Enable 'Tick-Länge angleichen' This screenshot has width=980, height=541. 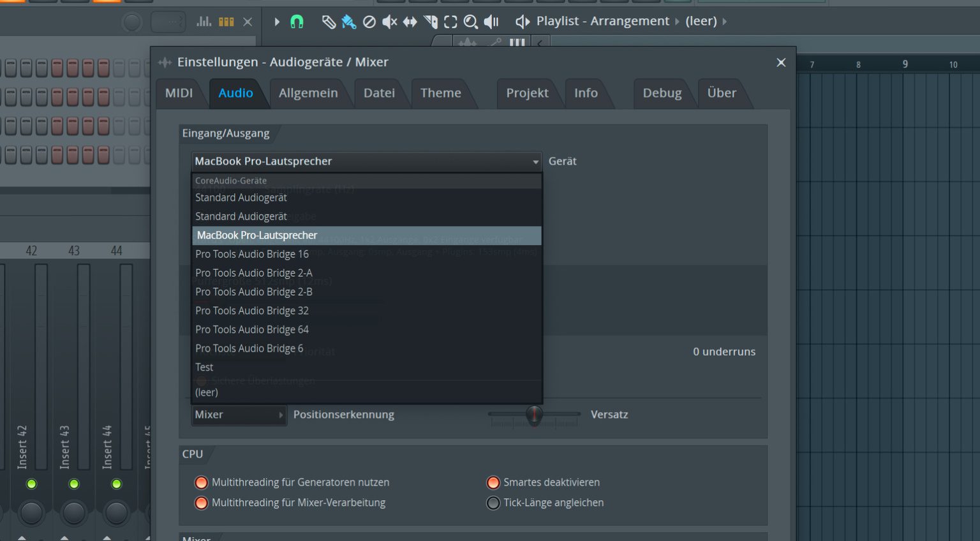tap(493, 503)
